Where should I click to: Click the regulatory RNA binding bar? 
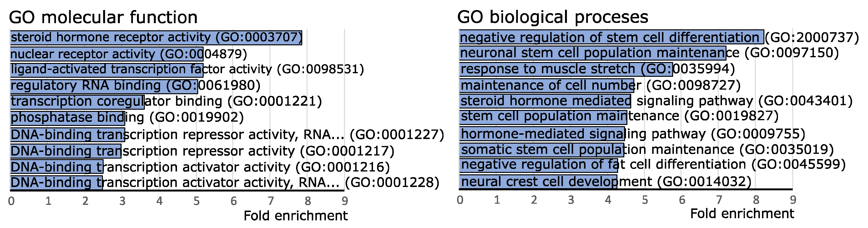click(x=104, y=86)
